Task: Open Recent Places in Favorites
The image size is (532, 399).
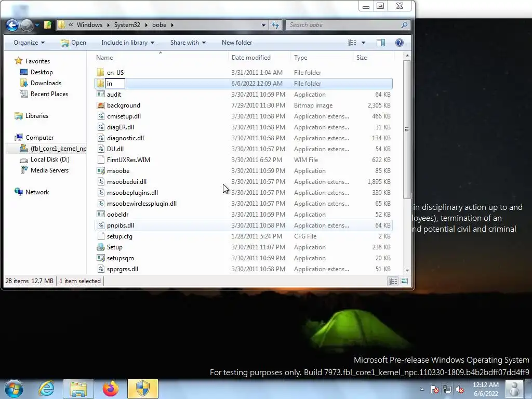Action: (49, 94)
